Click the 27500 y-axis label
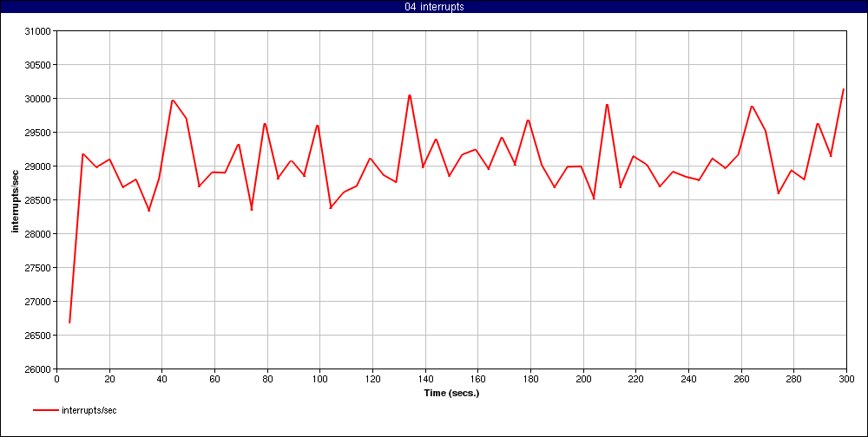This screenshot has width=868, height=437. click(x=38, y=268)
